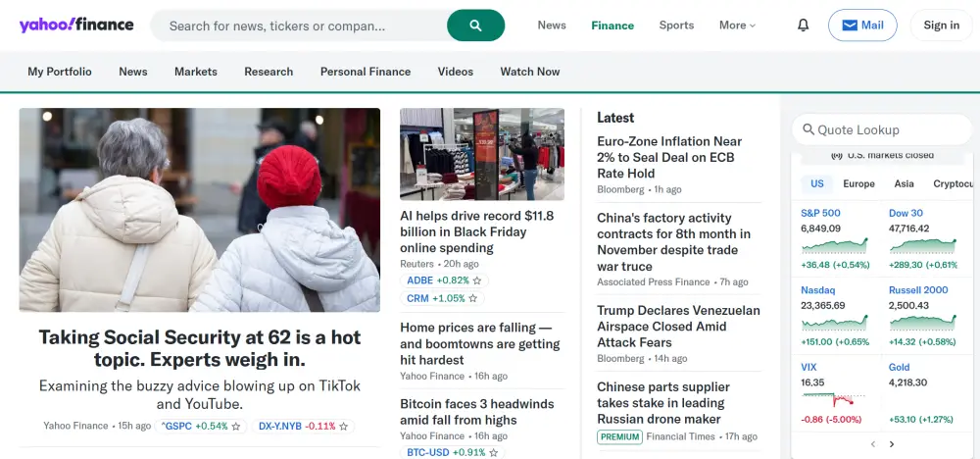Click the Yahoo Finance logo
The width and height of the screenshot is (980, 459).
76,25
